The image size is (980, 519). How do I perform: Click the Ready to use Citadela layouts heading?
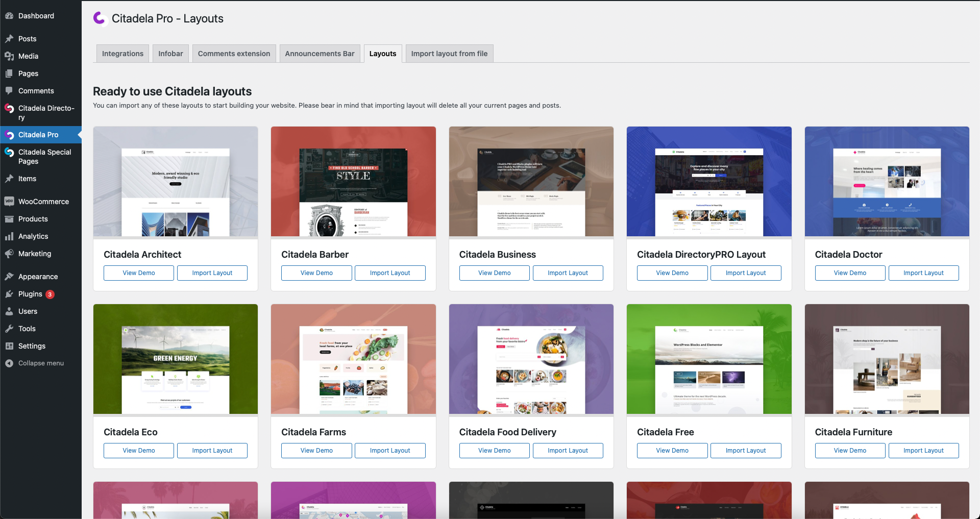tap(172, 91)
